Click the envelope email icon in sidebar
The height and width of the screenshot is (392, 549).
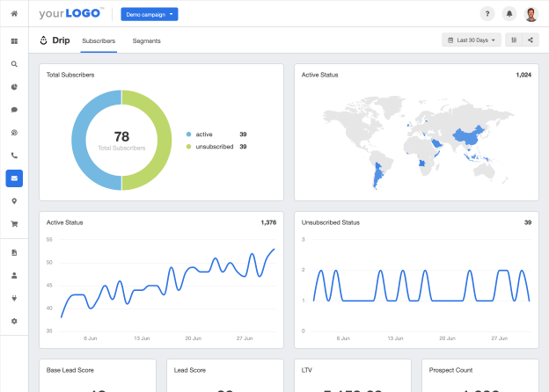click(14, 178)
